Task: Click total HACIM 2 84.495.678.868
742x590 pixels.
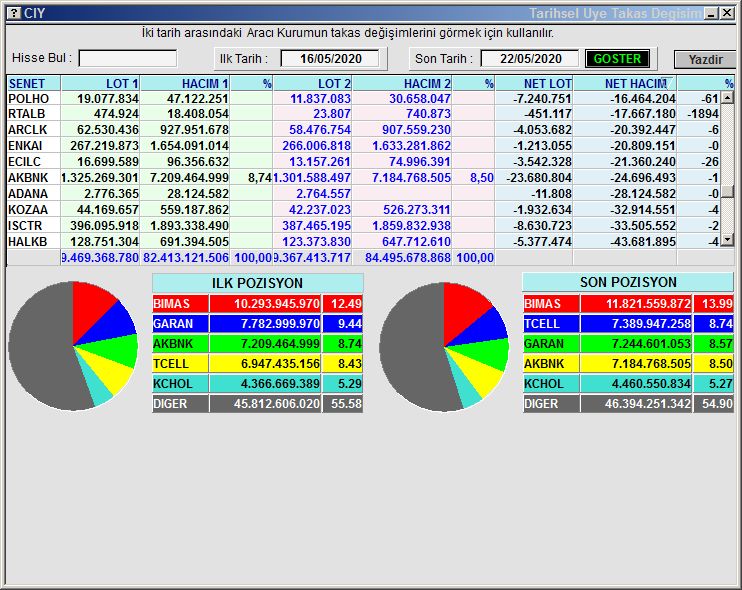Action: [x=407, y=258]
